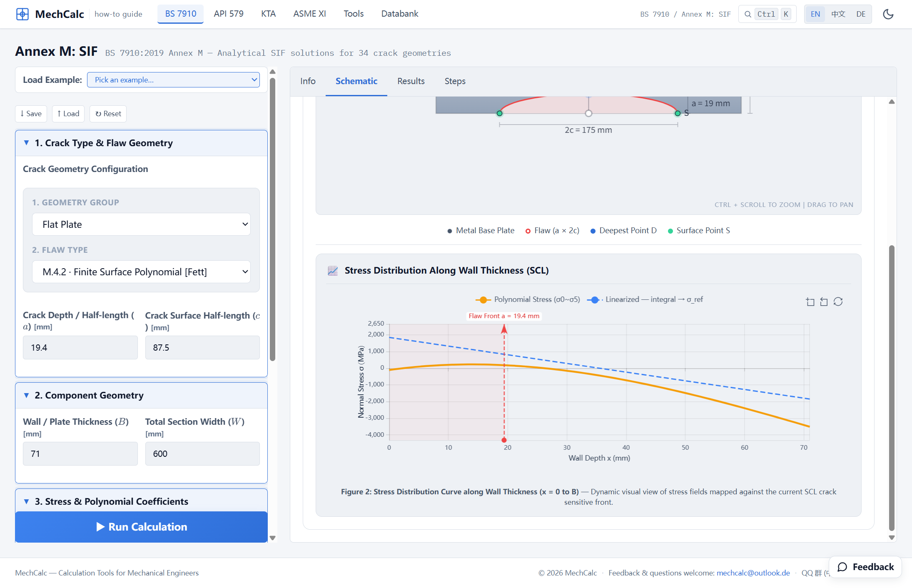Open the Load Example dropdown

click(173, 80)
